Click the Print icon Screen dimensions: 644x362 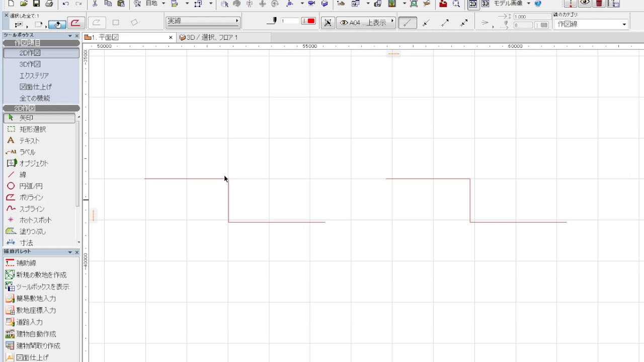click(49, 4)
